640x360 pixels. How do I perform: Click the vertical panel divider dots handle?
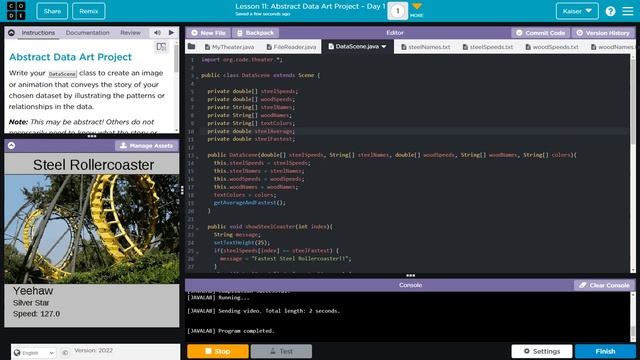point(182,190)
